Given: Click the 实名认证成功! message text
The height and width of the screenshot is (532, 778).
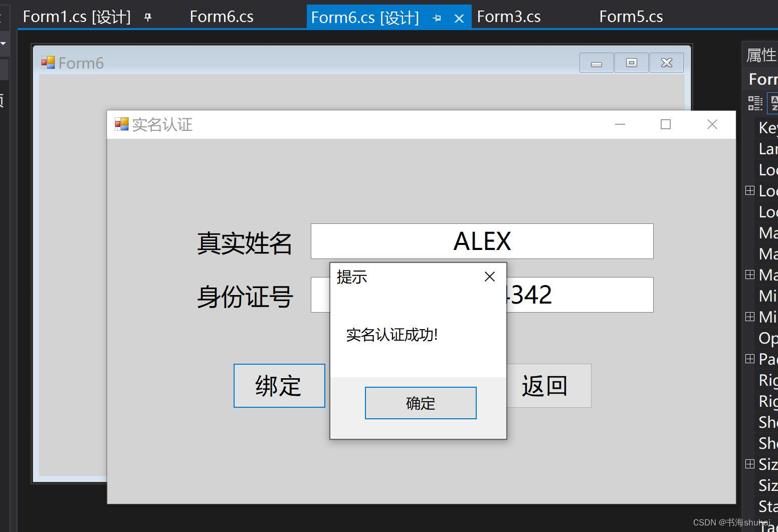Looking at the screenshot, I should pyautogui.click(x=392, y=335).
